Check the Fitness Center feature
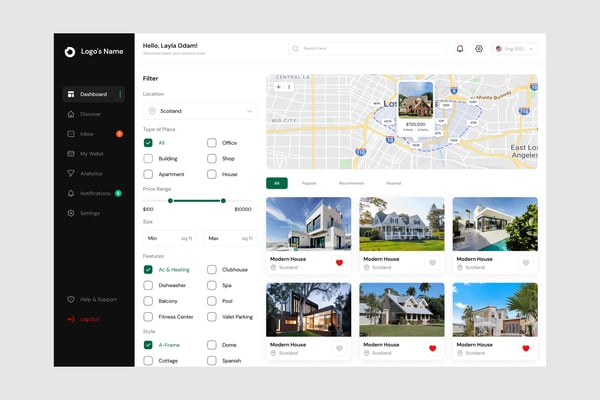The image size is (600, 400). [x=148, y=317]
